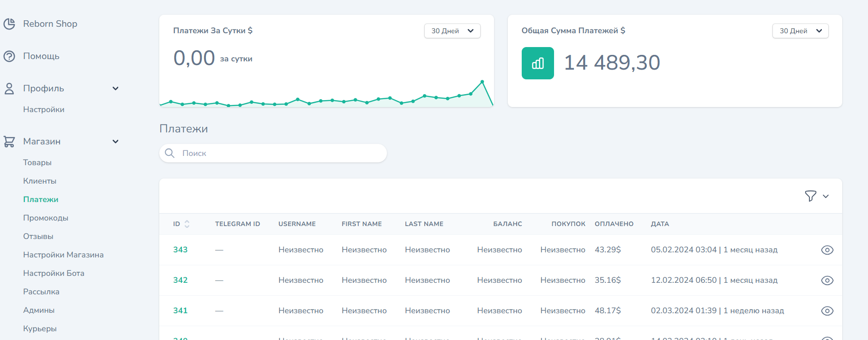
Task: Click the USERNAME column header
Action: [297, 224]
